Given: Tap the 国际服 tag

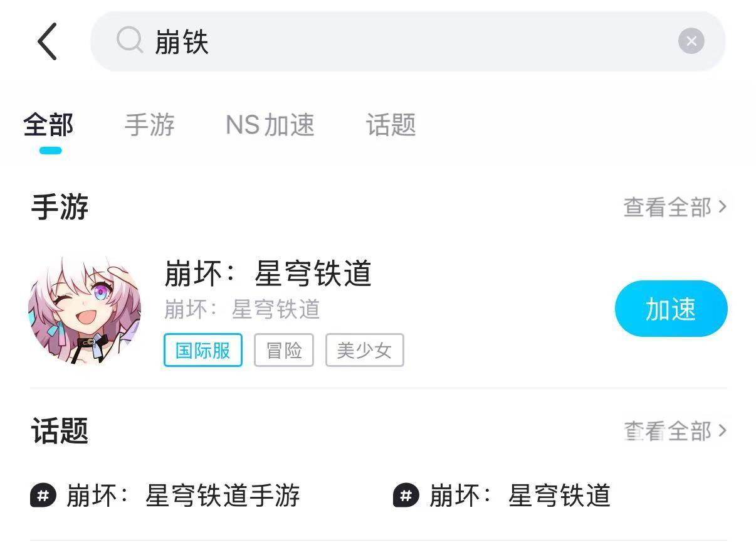Looking at the screenshot, I should point(203,350).
